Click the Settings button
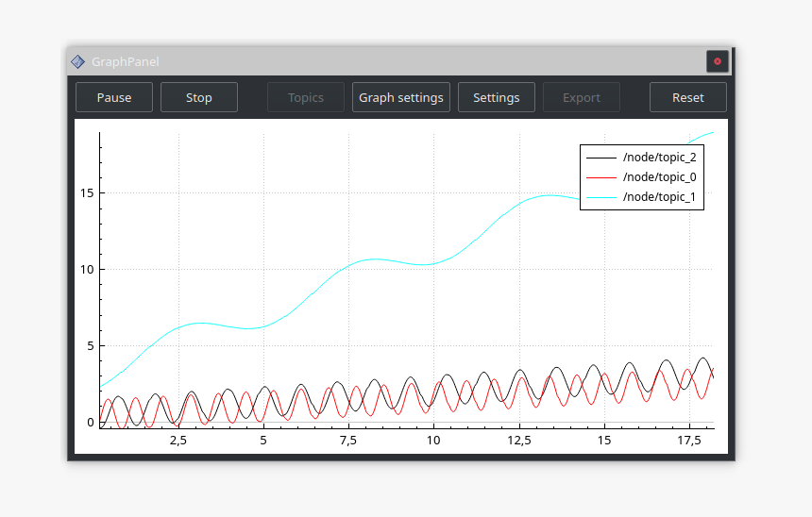This screenshot has width=812, height=517. coord(496,97)
